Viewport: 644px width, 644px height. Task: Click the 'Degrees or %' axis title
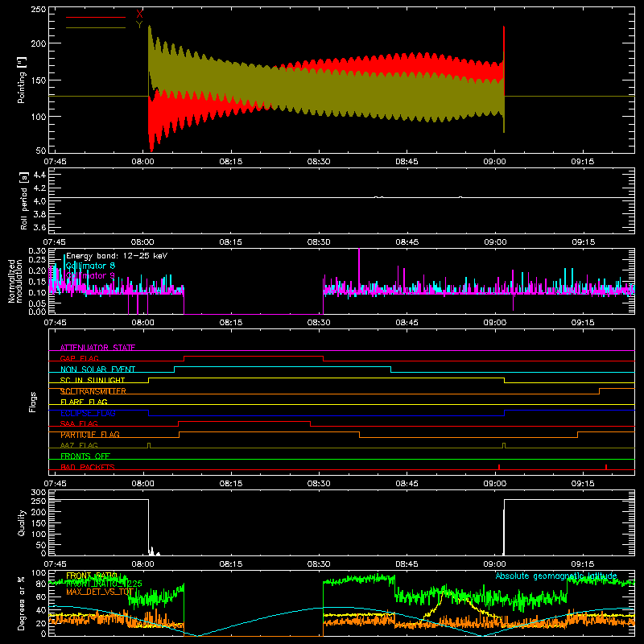[22, 603]
